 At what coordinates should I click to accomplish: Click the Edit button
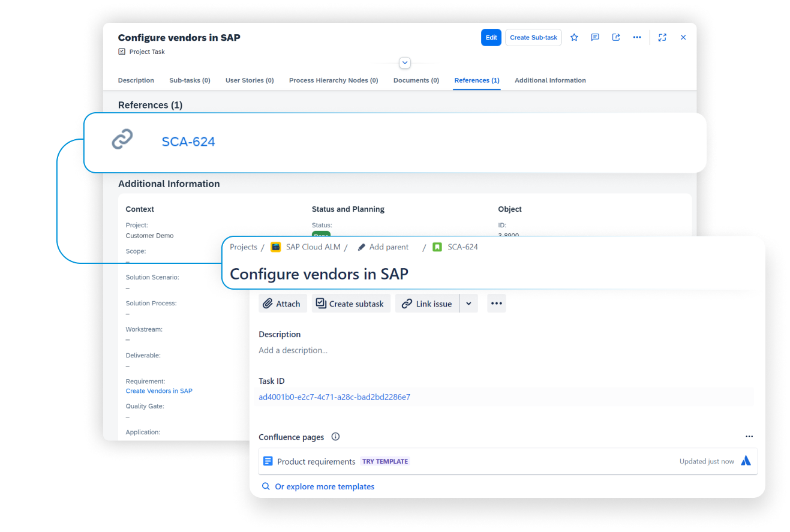[x=491, y=37]
